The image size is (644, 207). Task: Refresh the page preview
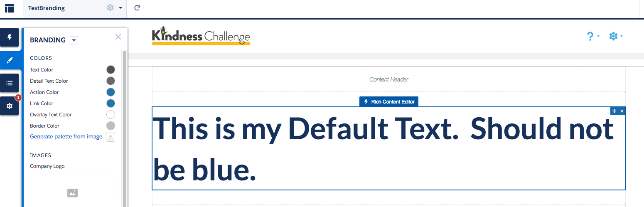coord(137,7)
